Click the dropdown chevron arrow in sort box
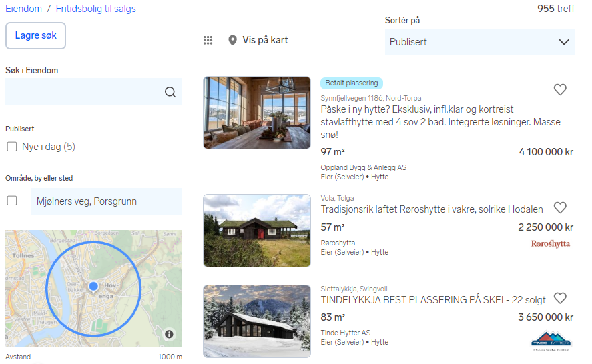592x364 pixels. click(564, 42)
